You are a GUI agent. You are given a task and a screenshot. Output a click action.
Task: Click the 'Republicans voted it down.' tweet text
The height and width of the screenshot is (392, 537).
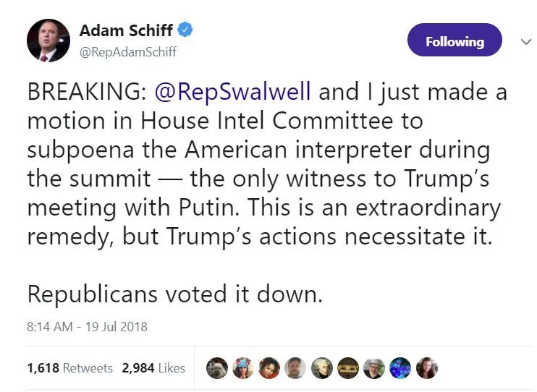[174, 294]
